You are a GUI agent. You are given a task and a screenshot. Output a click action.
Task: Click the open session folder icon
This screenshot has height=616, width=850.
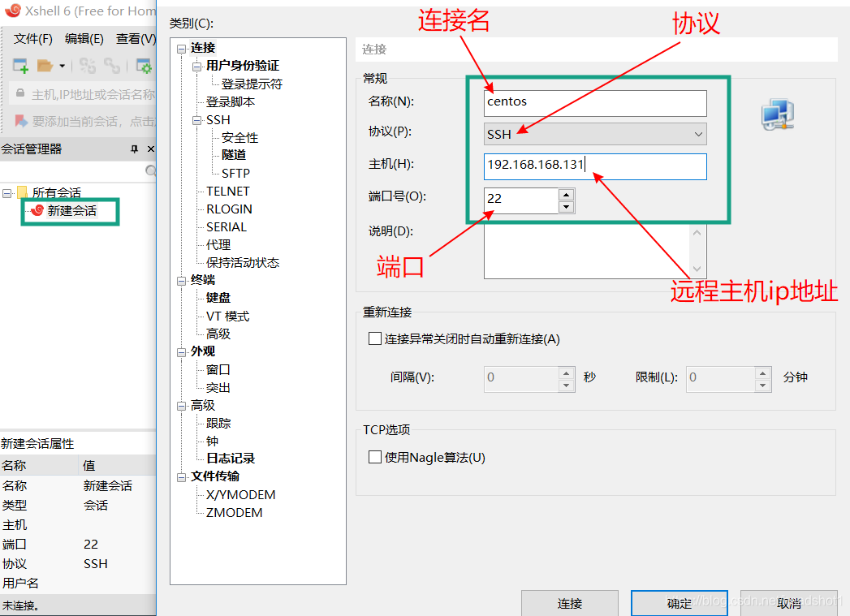[45, 66]
